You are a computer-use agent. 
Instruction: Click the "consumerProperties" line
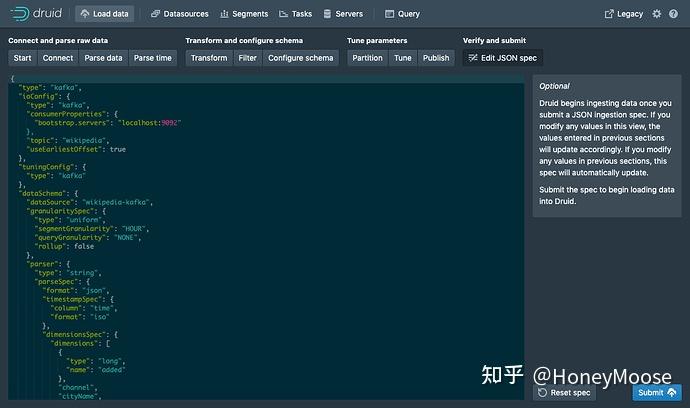(72, 114)
